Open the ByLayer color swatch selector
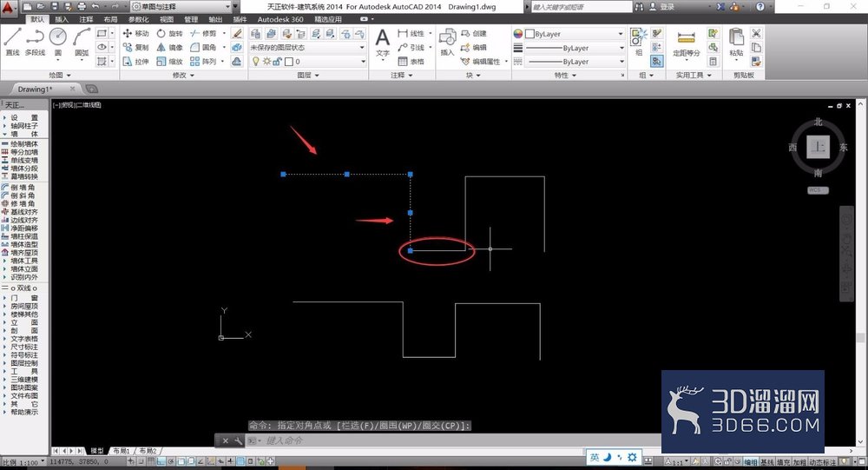 pos(574,34)
